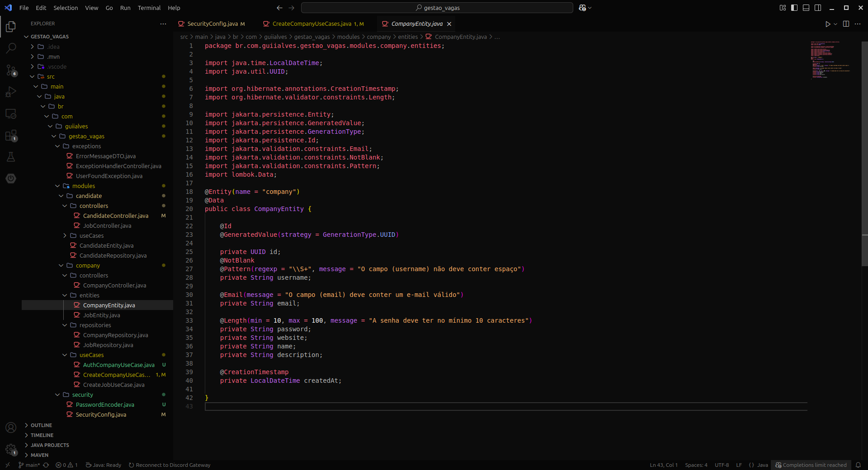Image resolution: width=868 pixels, height=470 pixels.
Task: Close the CompanyEntity.java tab
Action: point(449,24)
